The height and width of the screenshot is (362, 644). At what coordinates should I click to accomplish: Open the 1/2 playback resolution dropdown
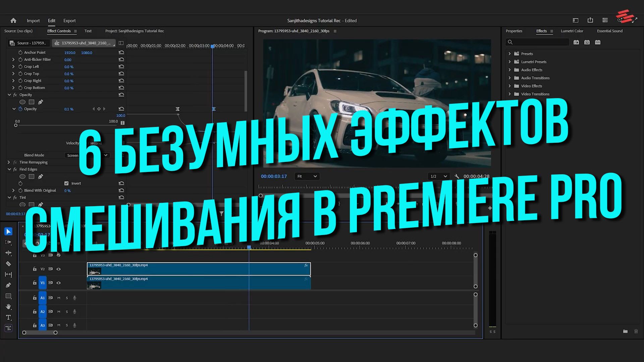[x=438, y=176]
